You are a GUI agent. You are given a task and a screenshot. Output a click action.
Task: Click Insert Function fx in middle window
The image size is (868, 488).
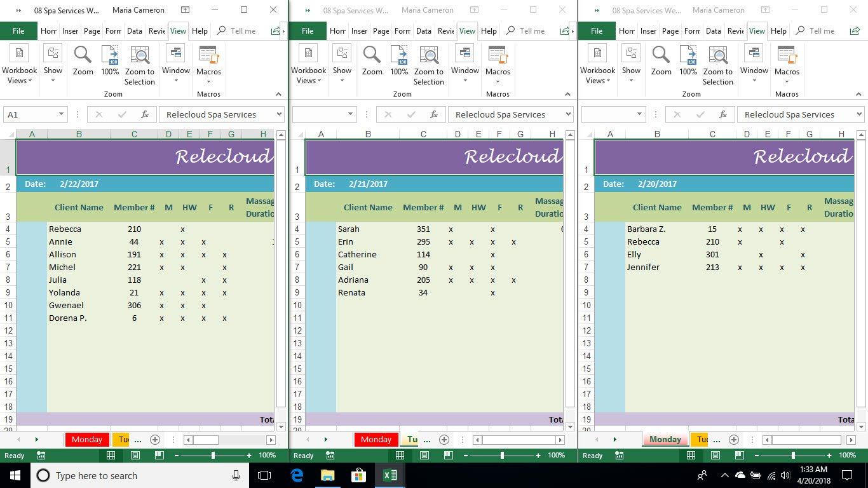[434, 114]
